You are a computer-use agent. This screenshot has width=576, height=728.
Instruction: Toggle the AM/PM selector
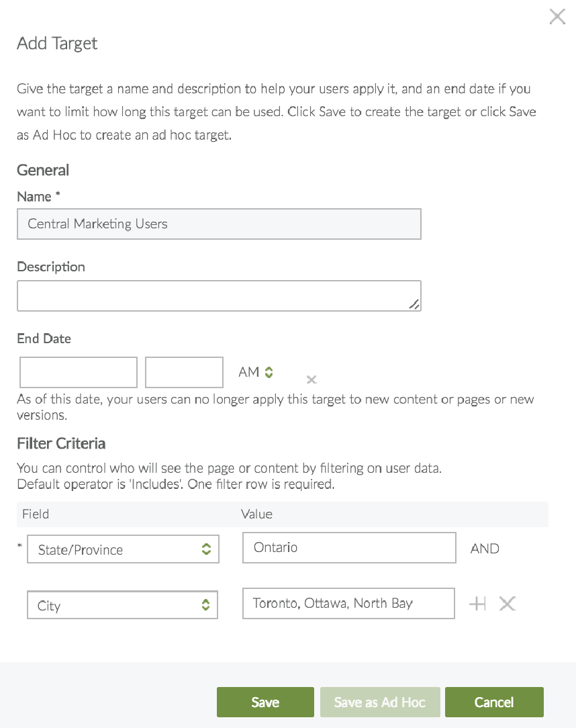(256, 372)
